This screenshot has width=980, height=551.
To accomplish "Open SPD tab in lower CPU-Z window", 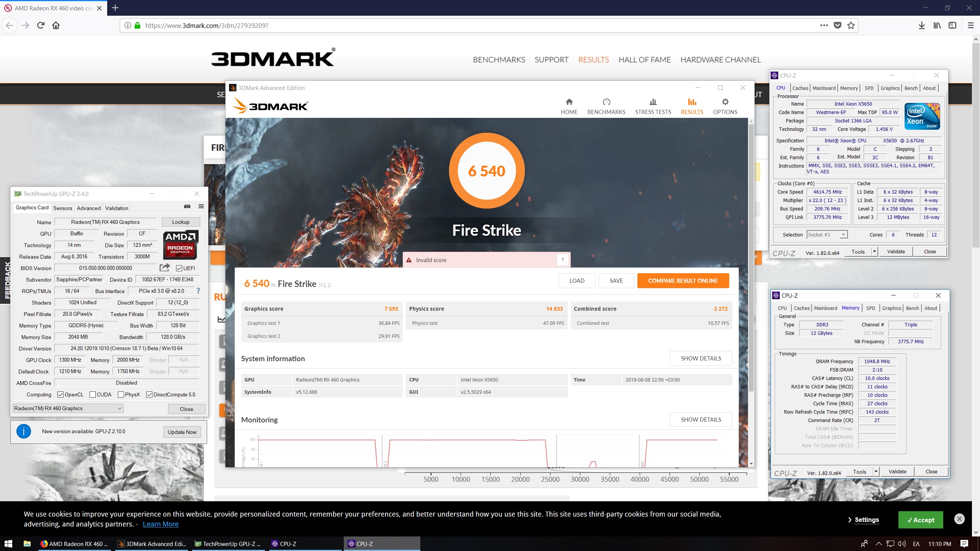I will tap(871, 308).
